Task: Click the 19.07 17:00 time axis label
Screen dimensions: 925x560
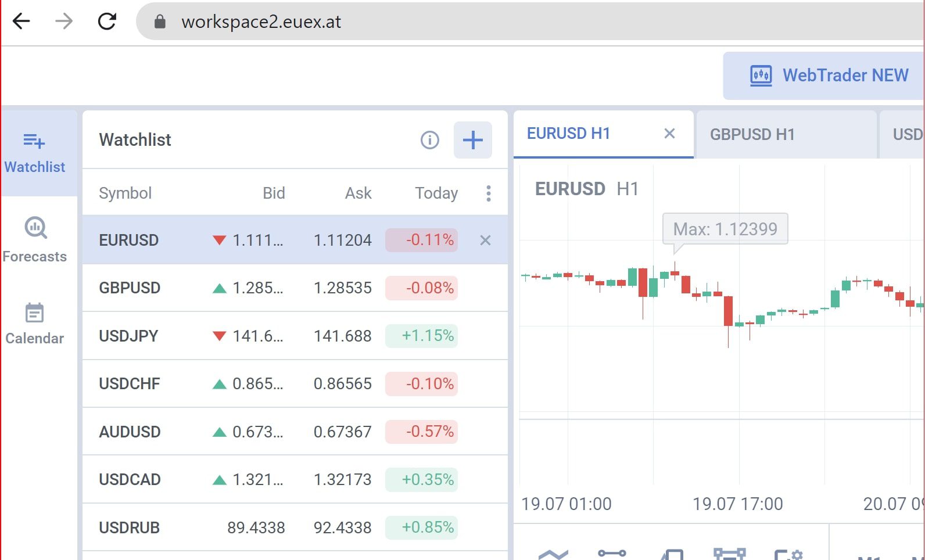Action: [x=738, y=504]
